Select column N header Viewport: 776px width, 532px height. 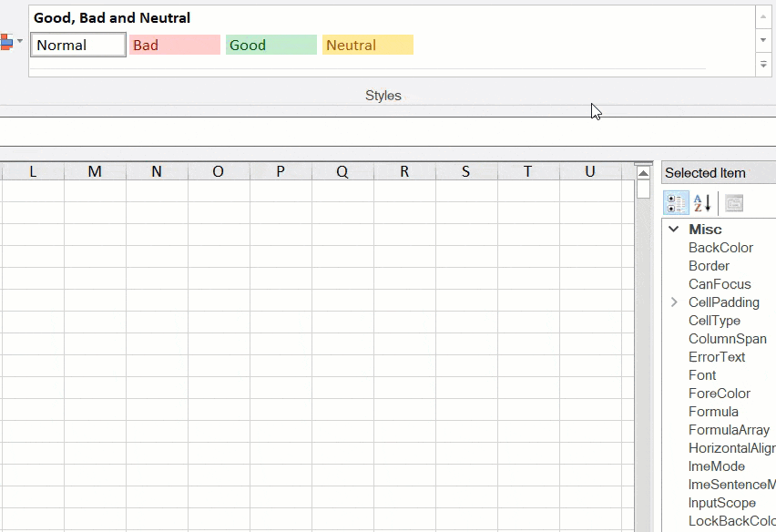[157, 171]
